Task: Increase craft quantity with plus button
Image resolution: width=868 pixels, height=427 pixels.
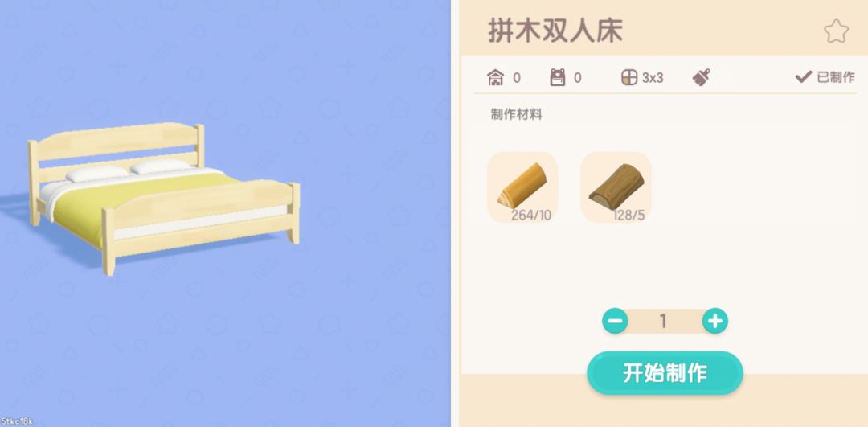Action: [715, 321]
